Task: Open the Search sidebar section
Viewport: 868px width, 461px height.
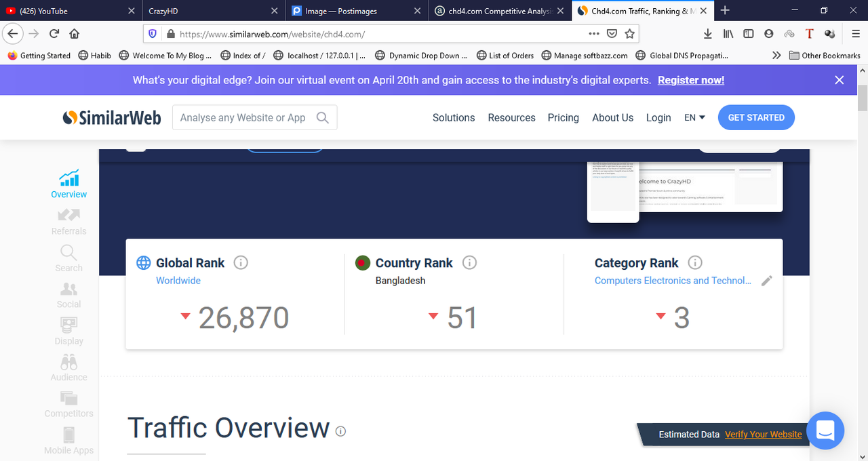Action: [68, 258]
